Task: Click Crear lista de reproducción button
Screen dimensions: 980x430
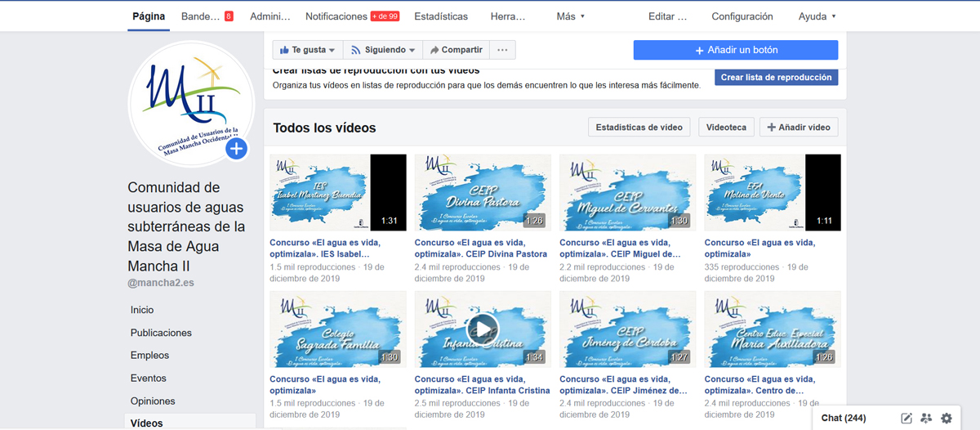Action: point(776,78)
